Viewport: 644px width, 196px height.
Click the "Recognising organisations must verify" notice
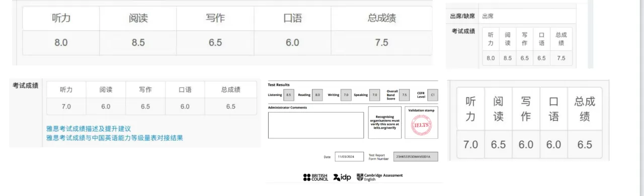[x=385, y=123]
